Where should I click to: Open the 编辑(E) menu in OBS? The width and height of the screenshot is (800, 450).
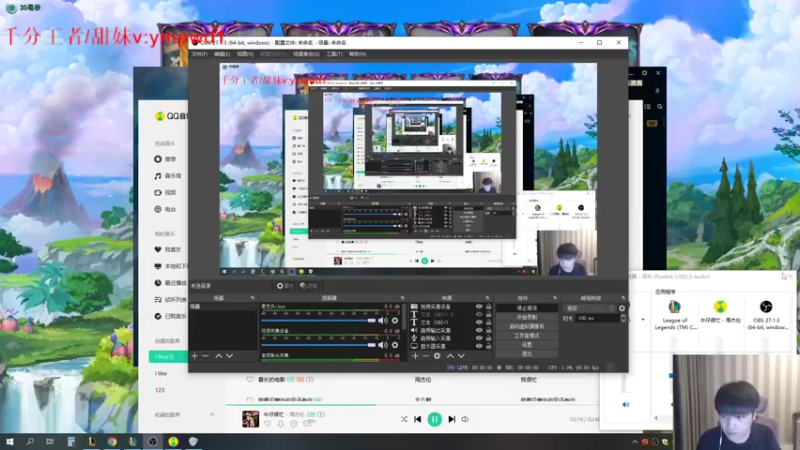(x=222, y=54)
